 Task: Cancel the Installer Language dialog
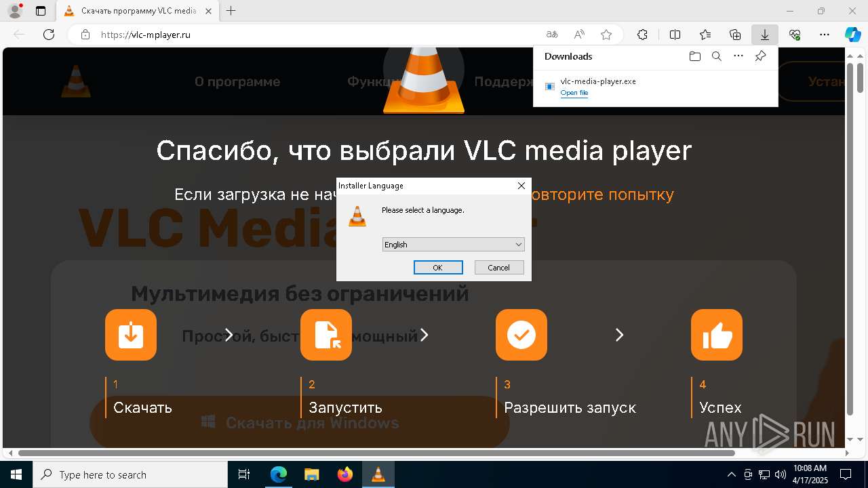click(499, 268)
